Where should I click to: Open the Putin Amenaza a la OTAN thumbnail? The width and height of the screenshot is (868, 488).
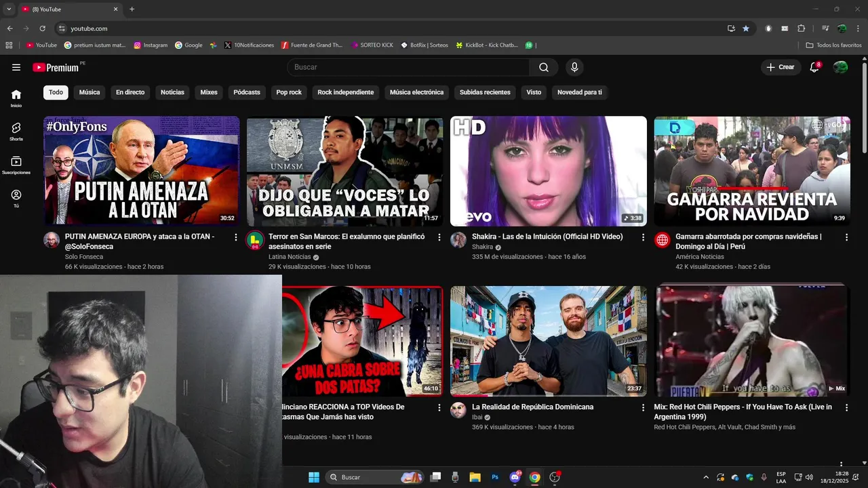coord(142,171)
